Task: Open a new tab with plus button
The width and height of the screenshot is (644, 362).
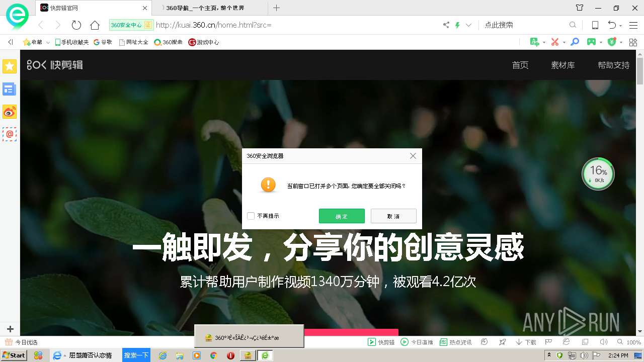Action: [276, 8]
